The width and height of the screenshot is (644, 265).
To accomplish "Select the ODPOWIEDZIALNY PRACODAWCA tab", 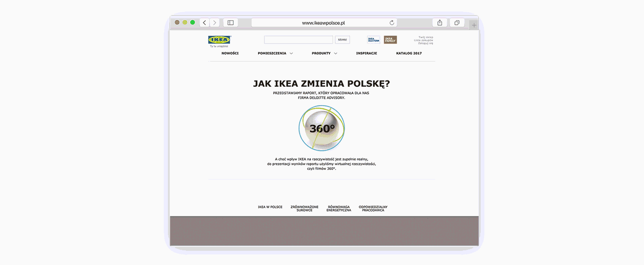I will [x=373, y=209].
